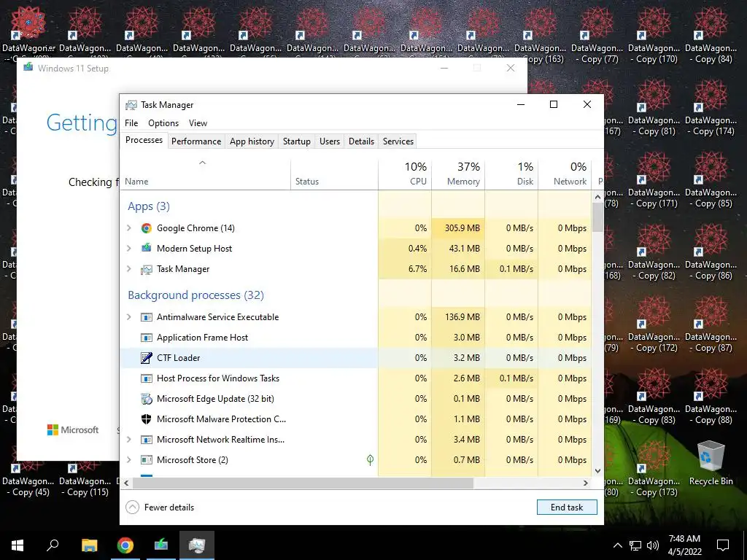Sort by the Memory column header
The width and height of the screenshot is (747, 560).
[x=458, y=174]
